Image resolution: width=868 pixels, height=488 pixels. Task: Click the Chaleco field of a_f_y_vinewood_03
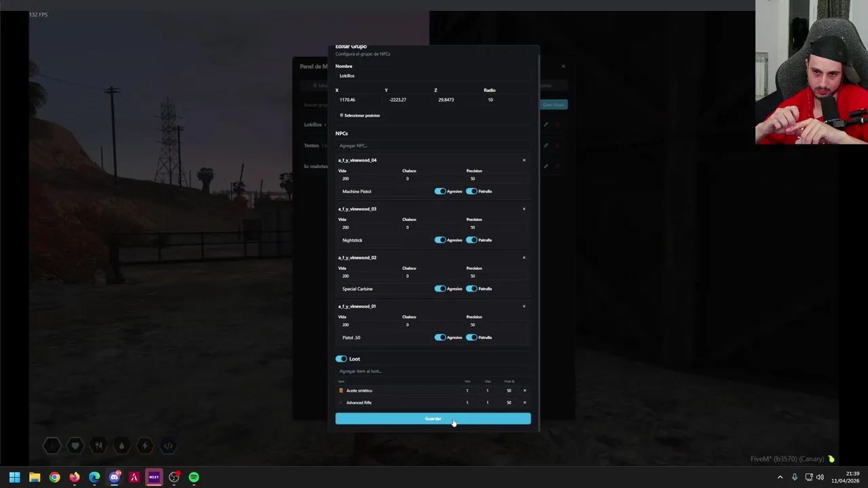pyautogui.click(x=432, y=227)
